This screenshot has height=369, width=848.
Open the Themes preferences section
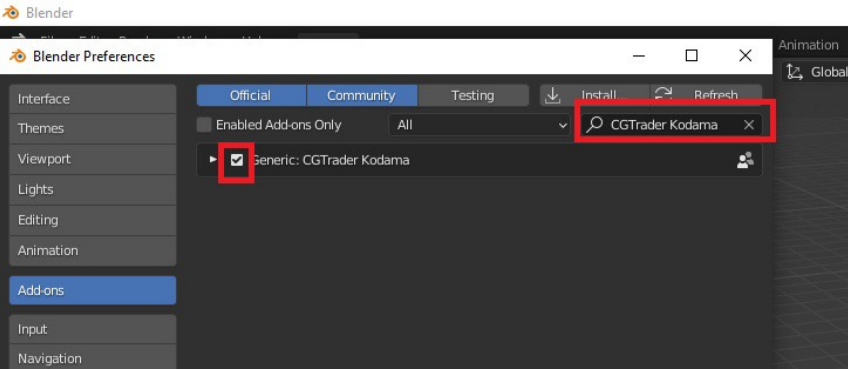[x=92, y=129]
